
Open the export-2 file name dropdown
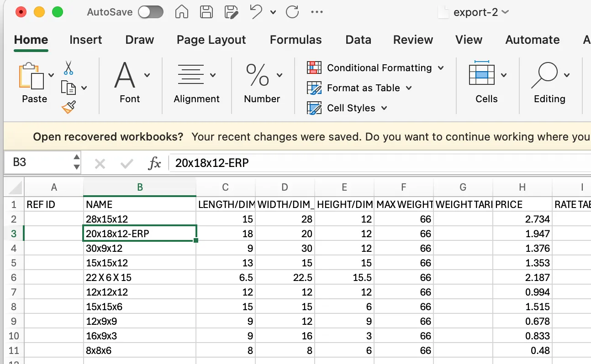[x=505, y=12]
